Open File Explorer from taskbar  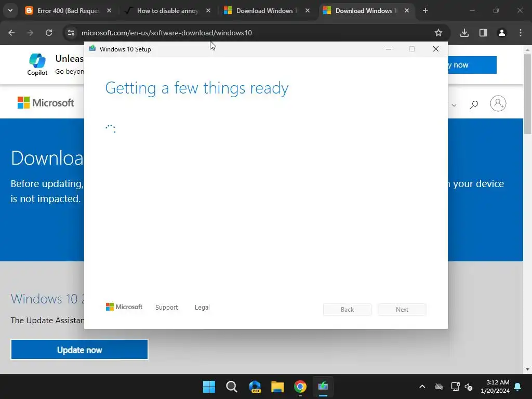tap(277, 387)
